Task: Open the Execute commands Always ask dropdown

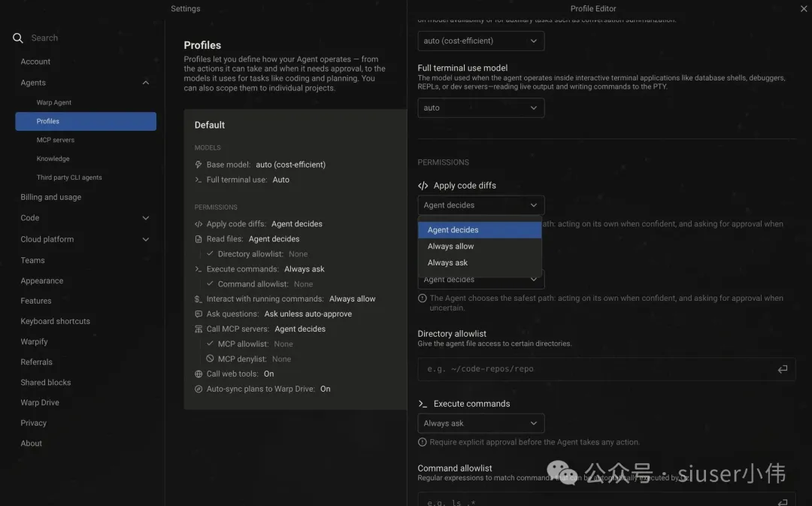Action: (x=481, y=423)
